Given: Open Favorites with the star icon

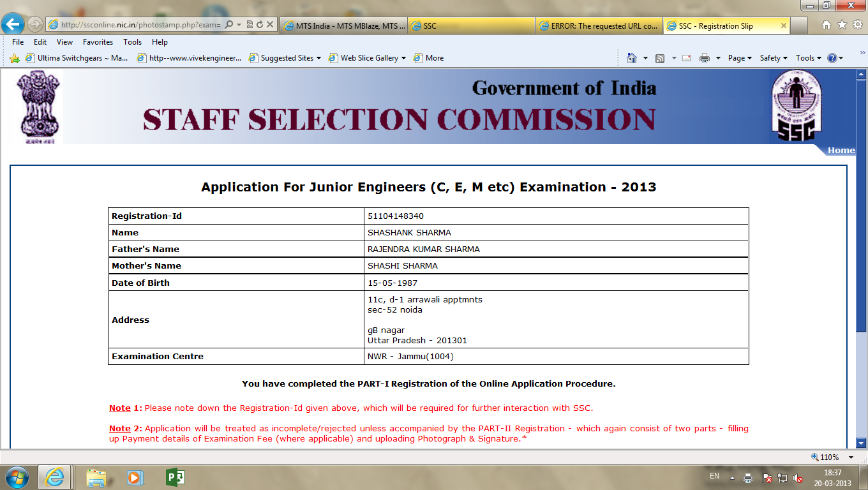Looking at the screenshot, I should (842, 25).
